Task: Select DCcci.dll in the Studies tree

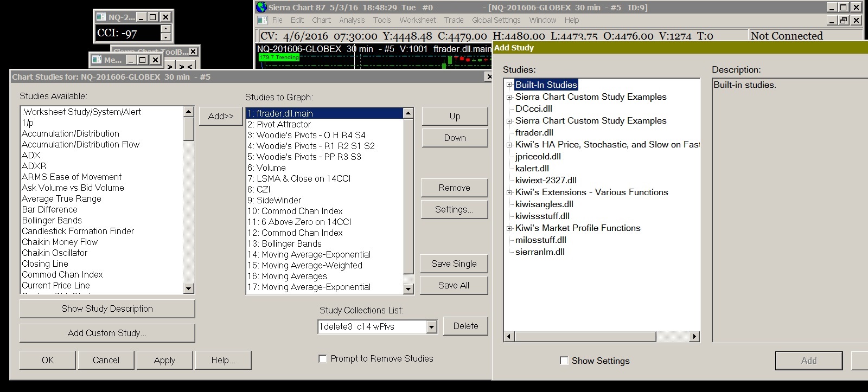Action: pyautogui.click(x=534, y=108)
